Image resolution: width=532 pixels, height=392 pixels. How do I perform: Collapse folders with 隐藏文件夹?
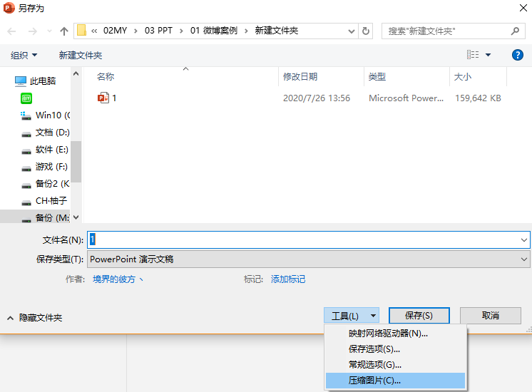(x=35, y=318)
